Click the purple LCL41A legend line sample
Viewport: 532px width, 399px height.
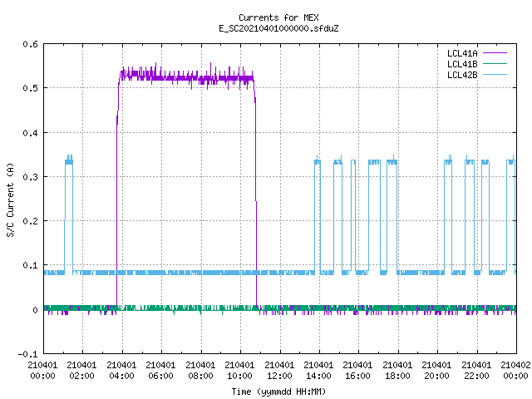(495, 53)
